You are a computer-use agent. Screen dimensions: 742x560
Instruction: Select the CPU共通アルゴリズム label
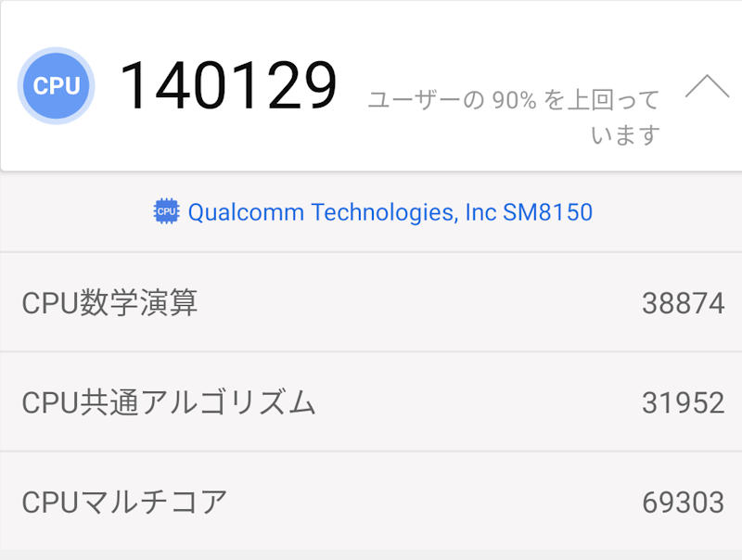pyautogui.click(x=169, y=402)
